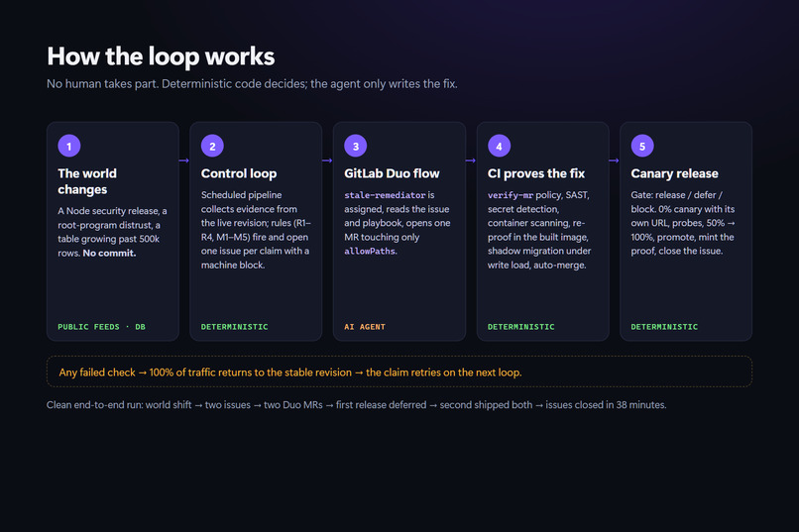799x532 pixels.
Task: Click the 'CI proves the fix' heading
Action: pos(536,173)
